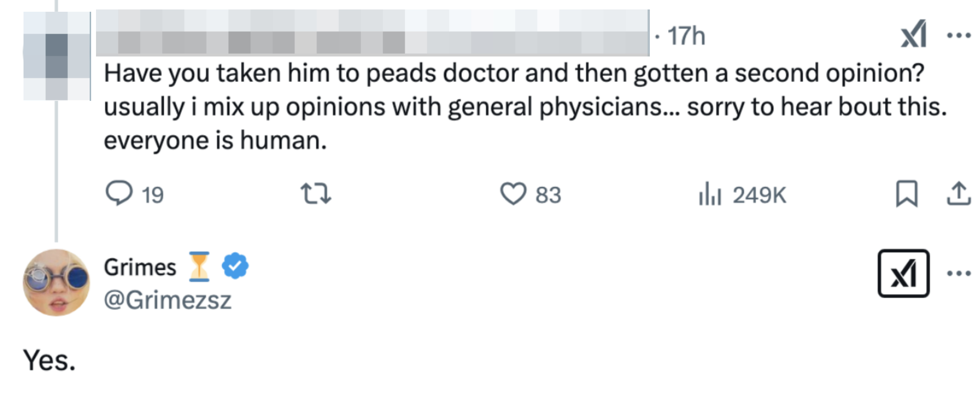Image resolution: width=980 pixels, height=410 pixels.
Task: Open the repost menu on the comment
Action: tap(316, 194)
